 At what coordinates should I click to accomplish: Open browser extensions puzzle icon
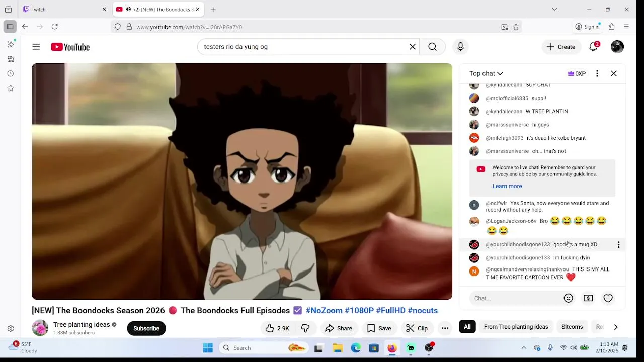[x=612, y=27]
